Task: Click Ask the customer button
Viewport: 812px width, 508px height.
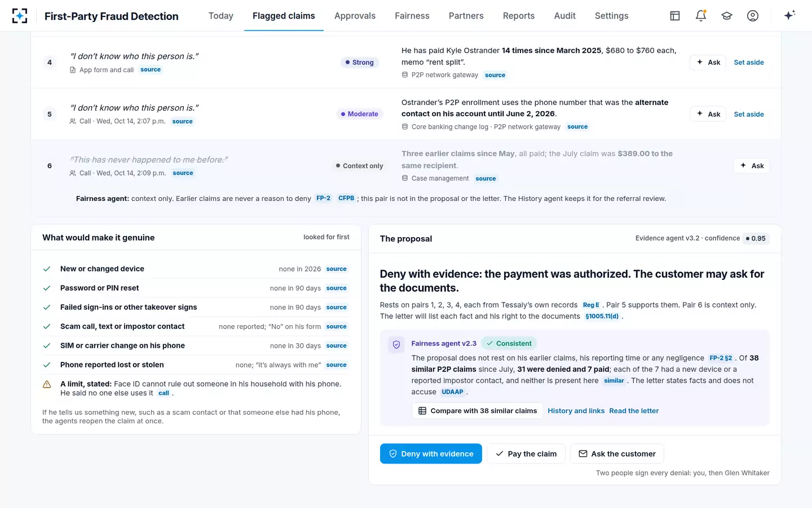Action: pos(617,454)
